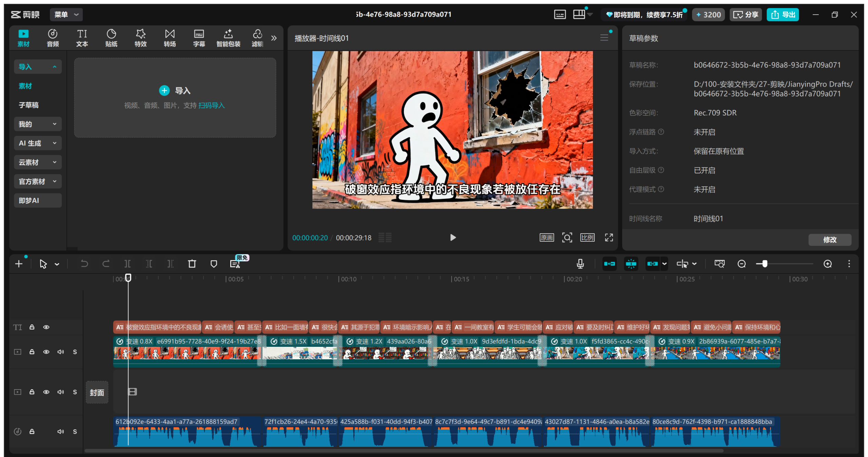Click the marker shield icon in timeline toolbar

(x=214, y=264)
